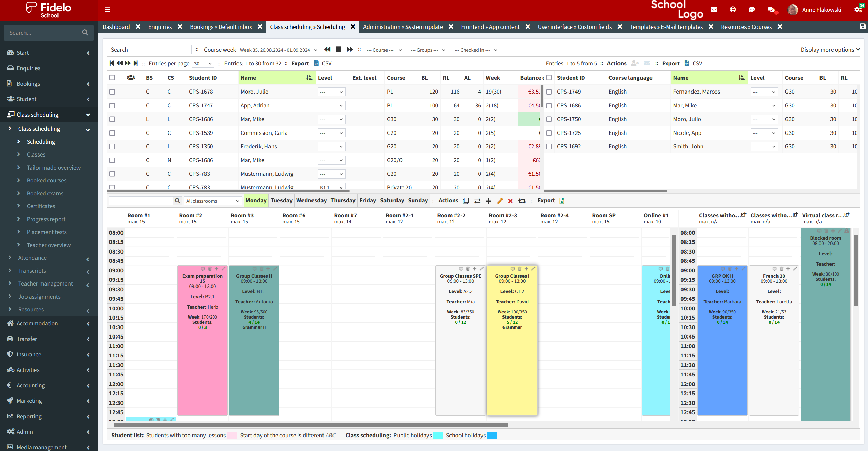Check the box for Moro, Julio row
Screen dimensions: 868x451
coord(112,92)
